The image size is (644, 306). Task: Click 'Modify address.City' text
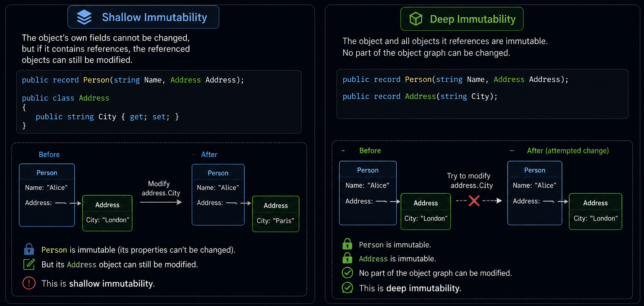(x=161, y=188)
